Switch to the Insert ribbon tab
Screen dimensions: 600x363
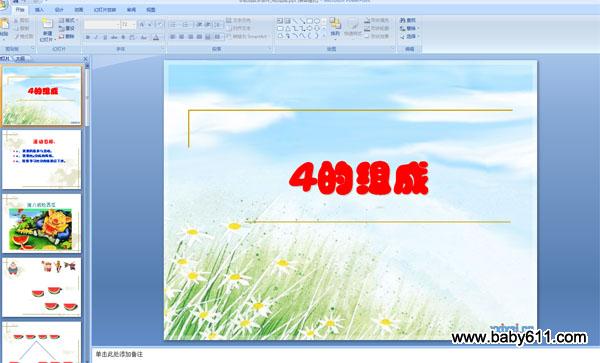39,10
